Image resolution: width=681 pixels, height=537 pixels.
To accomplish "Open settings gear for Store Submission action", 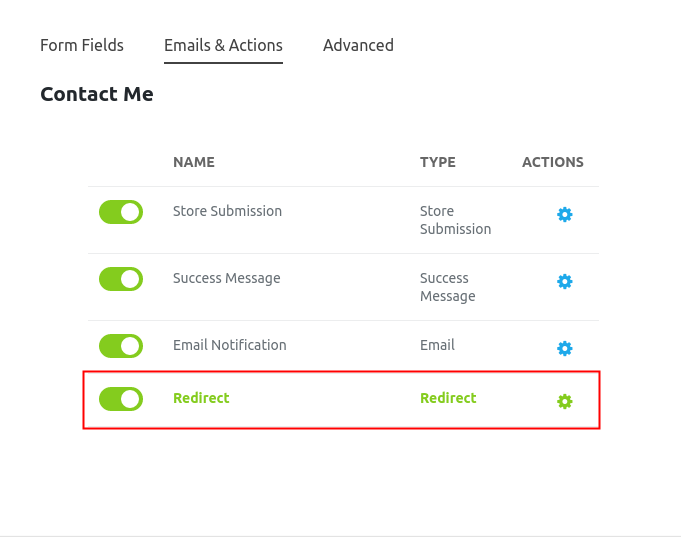I will click(564, 214).
